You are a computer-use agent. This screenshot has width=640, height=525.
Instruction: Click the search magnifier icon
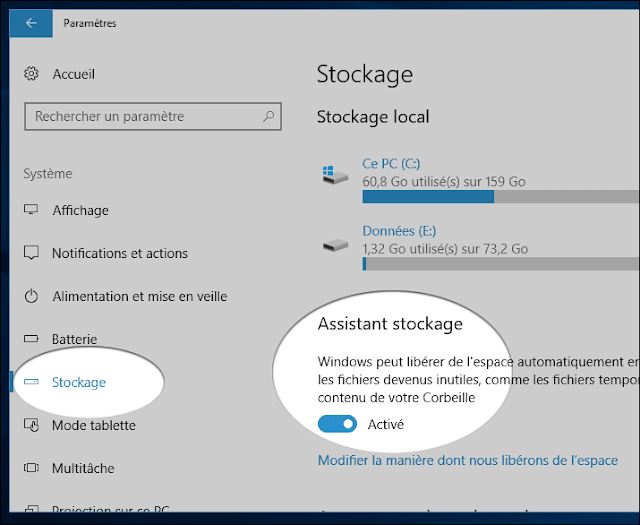tap(268, 116)
